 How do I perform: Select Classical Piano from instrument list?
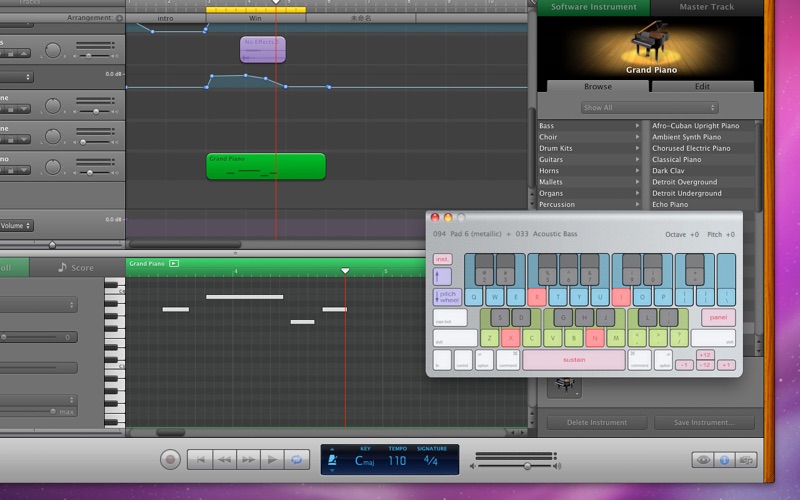(677, 160)
